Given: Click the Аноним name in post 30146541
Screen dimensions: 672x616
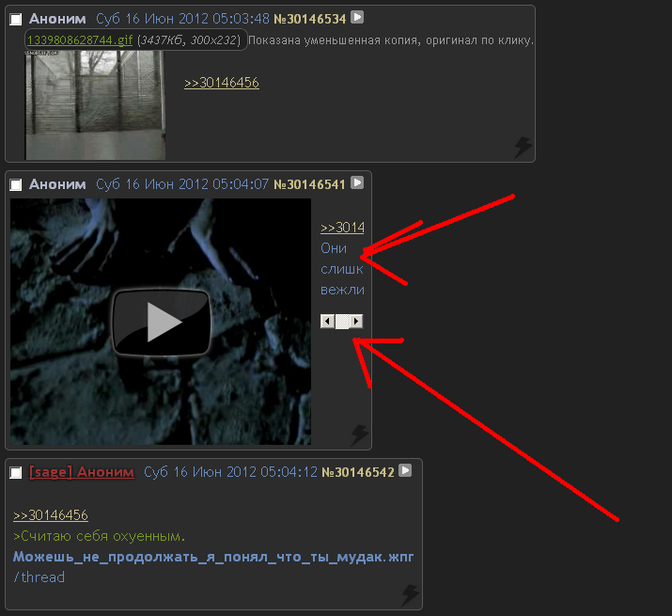Looking at the screenshot, I should click(x=57, y=185).
